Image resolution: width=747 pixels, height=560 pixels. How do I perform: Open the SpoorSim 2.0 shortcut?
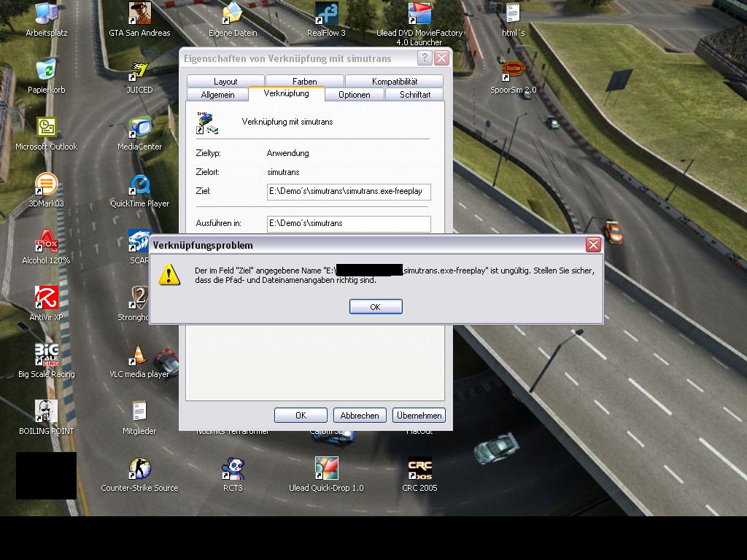click(513, 71)
